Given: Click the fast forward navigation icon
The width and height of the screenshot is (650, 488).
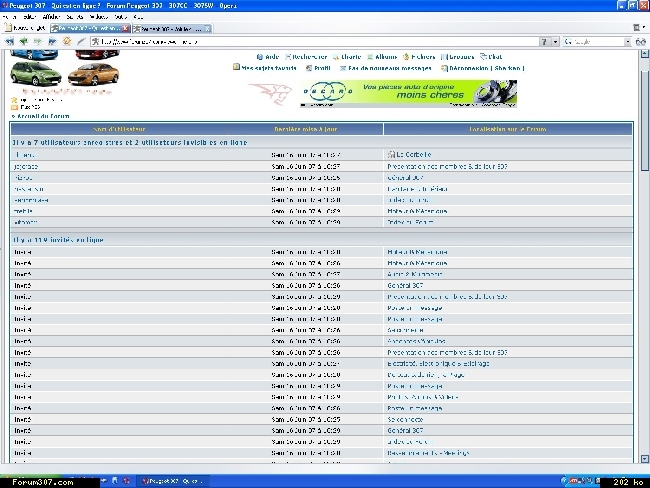Looking at the screenshot, I should pyautogui.click(x=52, y=41).
